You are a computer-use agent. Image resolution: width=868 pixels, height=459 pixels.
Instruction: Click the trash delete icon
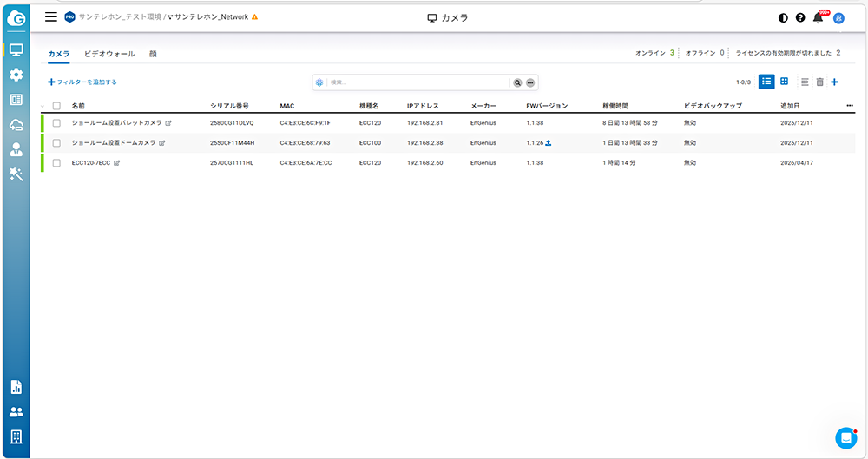click(820, 82)
